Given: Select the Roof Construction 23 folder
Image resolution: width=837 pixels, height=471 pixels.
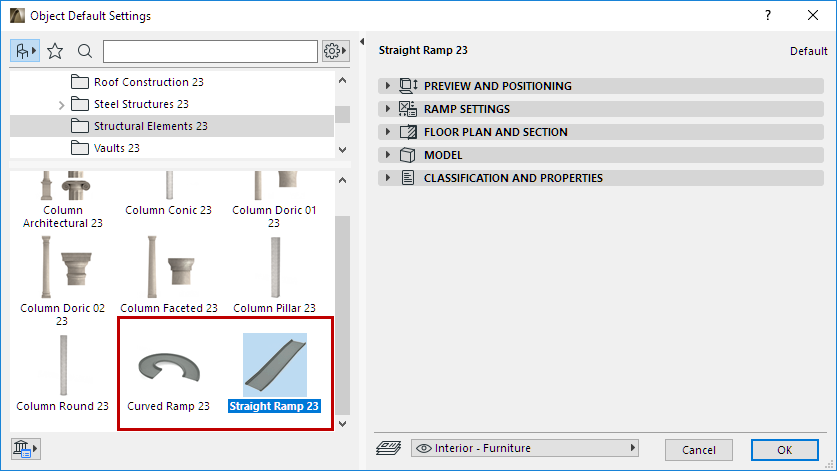Looking at the screenshot, I should pos(140,82).
